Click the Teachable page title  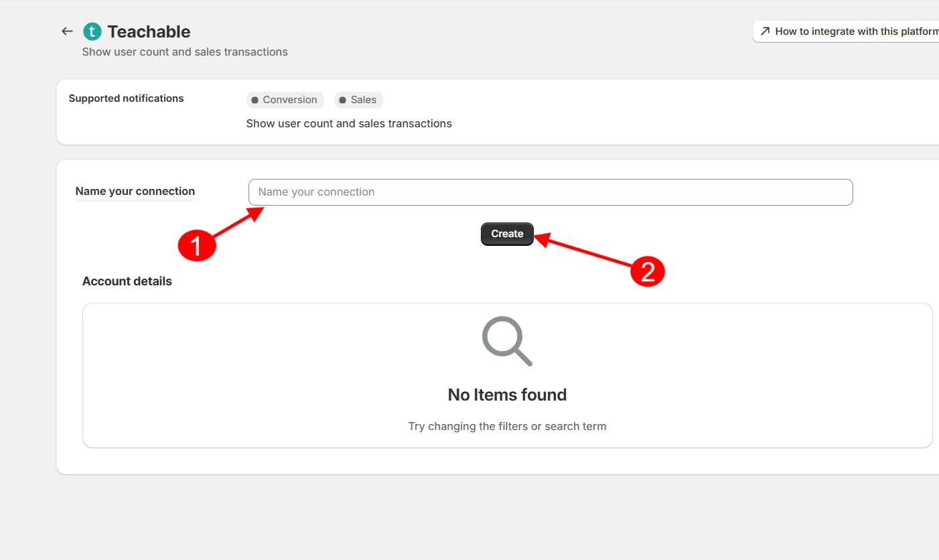click(149, 31)
